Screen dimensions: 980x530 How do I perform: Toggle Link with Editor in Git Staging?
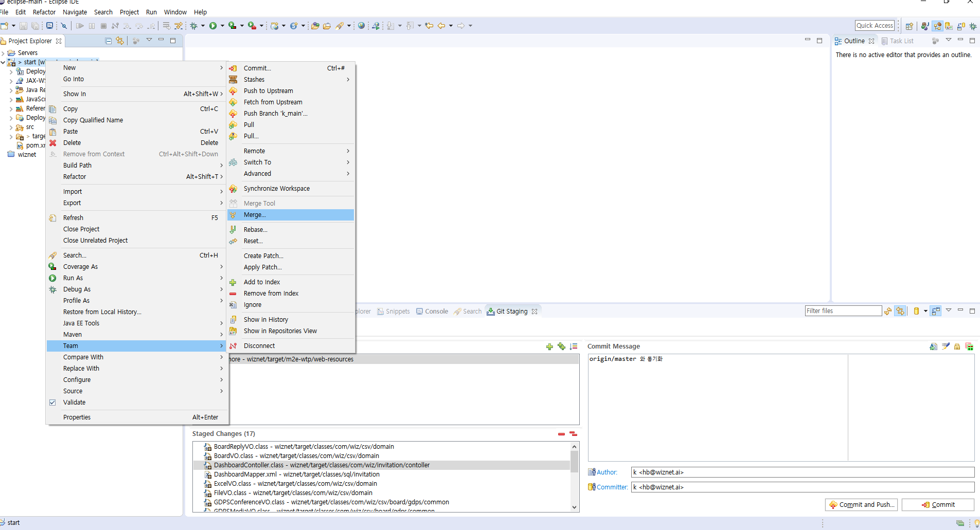[900, 311]
